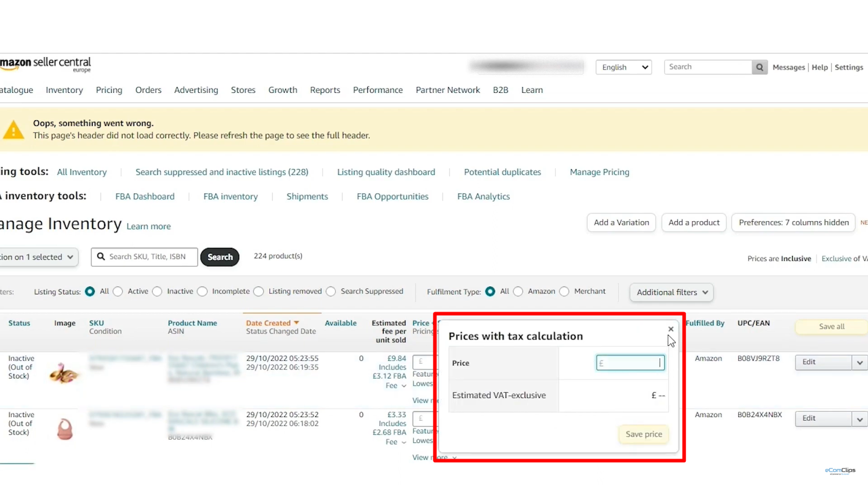This screenshot has width=868, height=488.
Task: Click the black Search button
Action: tap(220, 257)
